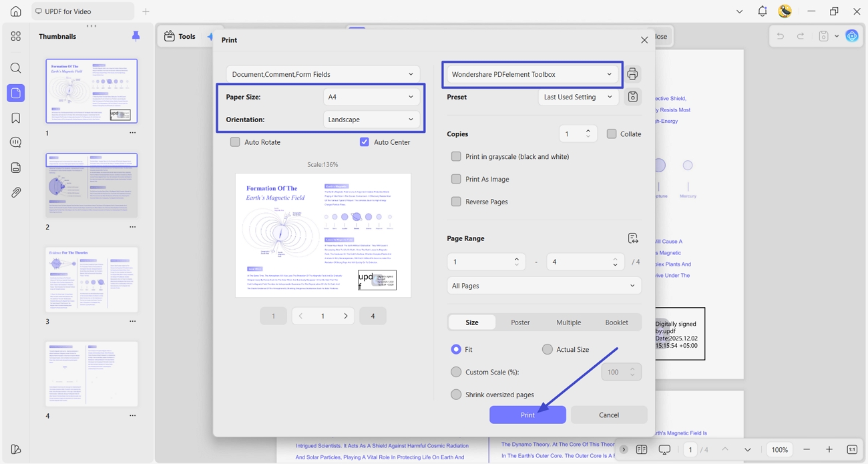The width and height of the screenshot is (868, 464).
Task: Open options for thumbnail page 1
Action: pos(132,133)
